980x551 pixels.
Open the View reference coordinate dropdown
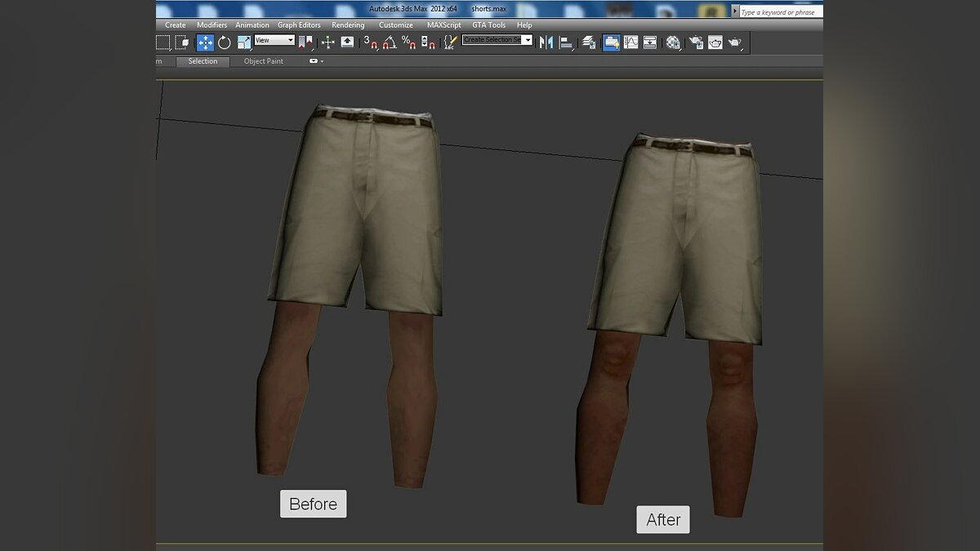[x=274, y=40]
